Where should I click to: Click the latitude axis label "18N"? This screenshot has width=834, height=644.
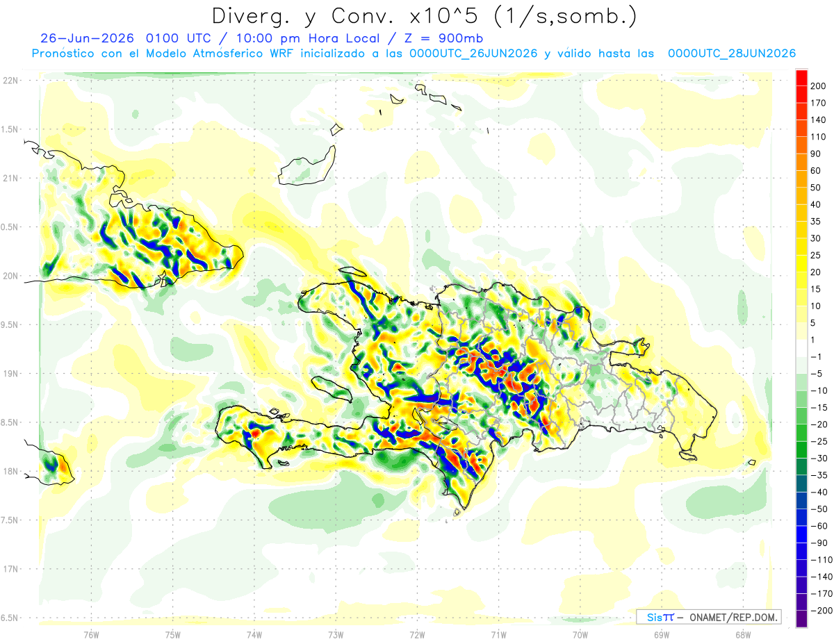10,471
